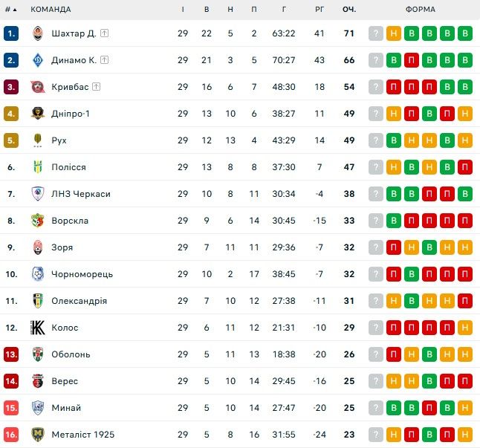Screen dimensions: 480x448
Task: Click the Metalist 1925 club emblem
Action: point(38,435)
